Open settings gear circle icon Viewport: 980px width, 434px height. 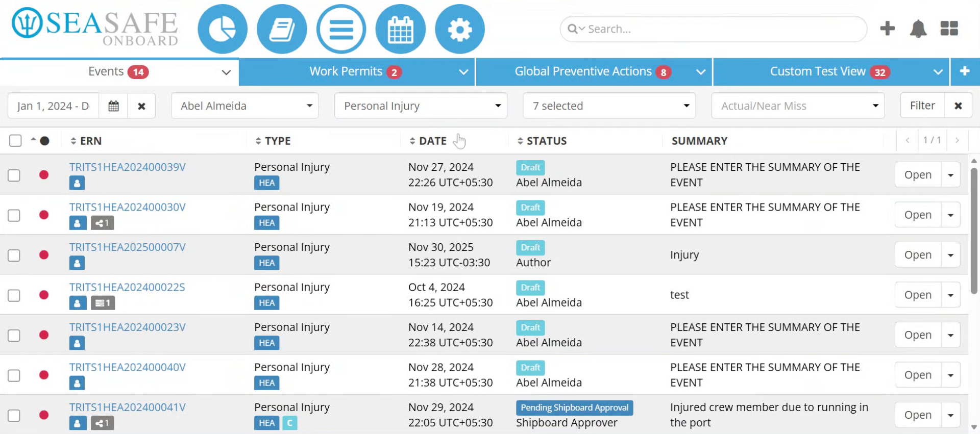459,29
